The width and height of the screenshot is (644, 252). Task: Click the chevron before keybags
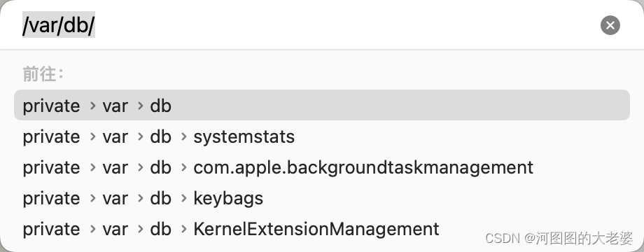[184, 199]
